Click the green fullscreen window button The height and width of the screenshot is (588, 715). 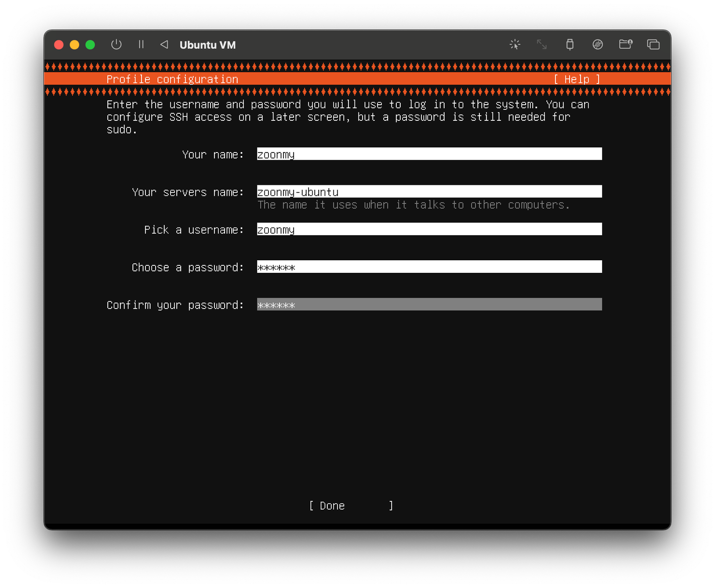pyautogui.click(x=90, y=45)
